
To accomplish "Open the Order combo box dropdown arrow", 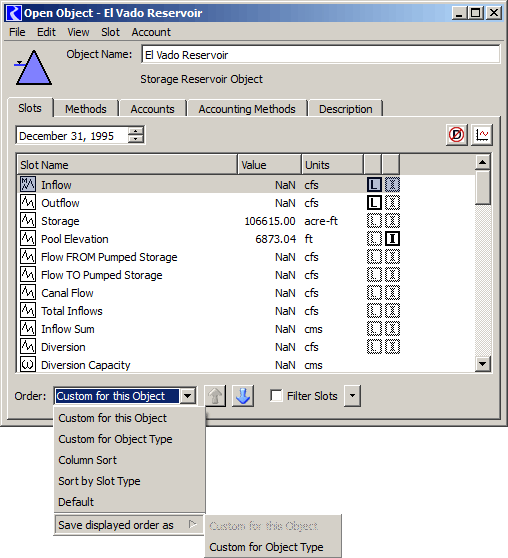I will click(x=188, y=396).
